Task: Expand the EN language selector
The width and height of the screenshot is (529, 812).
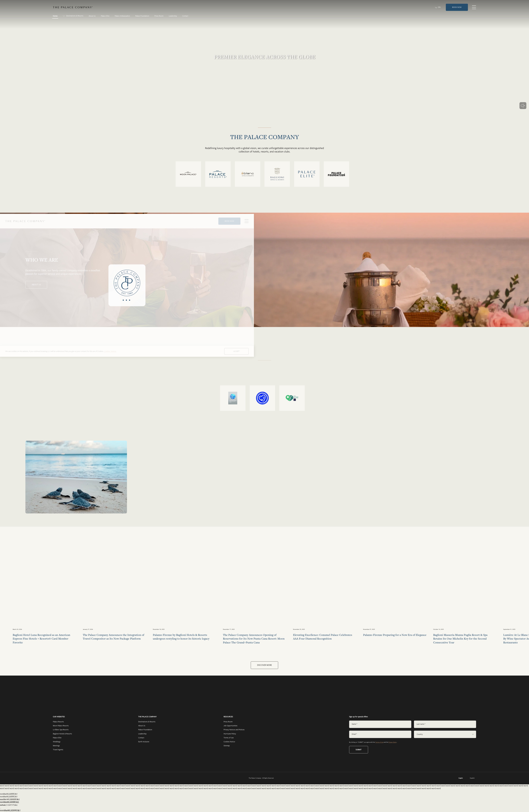Action: coord(438,7)
